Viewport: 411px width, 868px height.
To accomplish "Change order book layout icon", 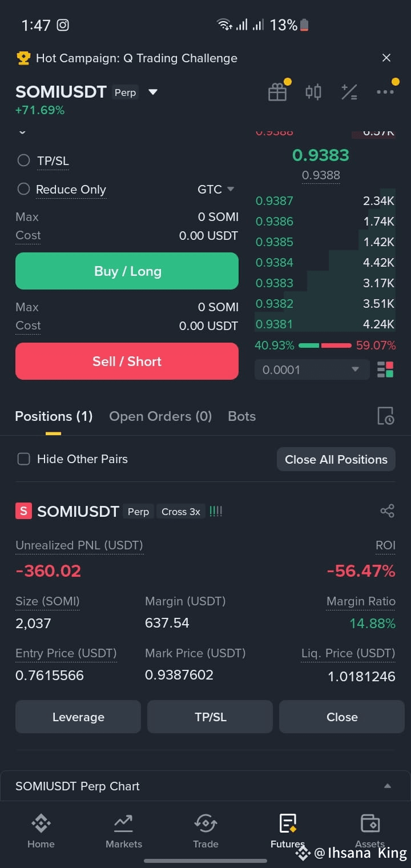I will pos(385,369).
